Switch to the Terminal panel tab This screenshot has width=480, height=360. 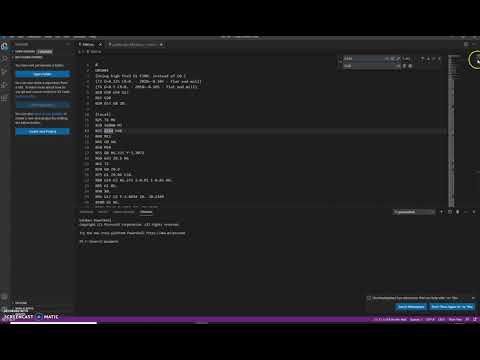pos(146,212)
